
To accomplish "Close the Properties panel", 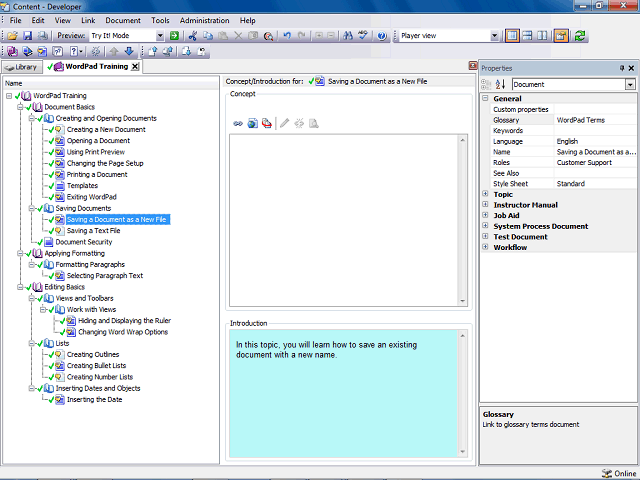I will point(631,68).
